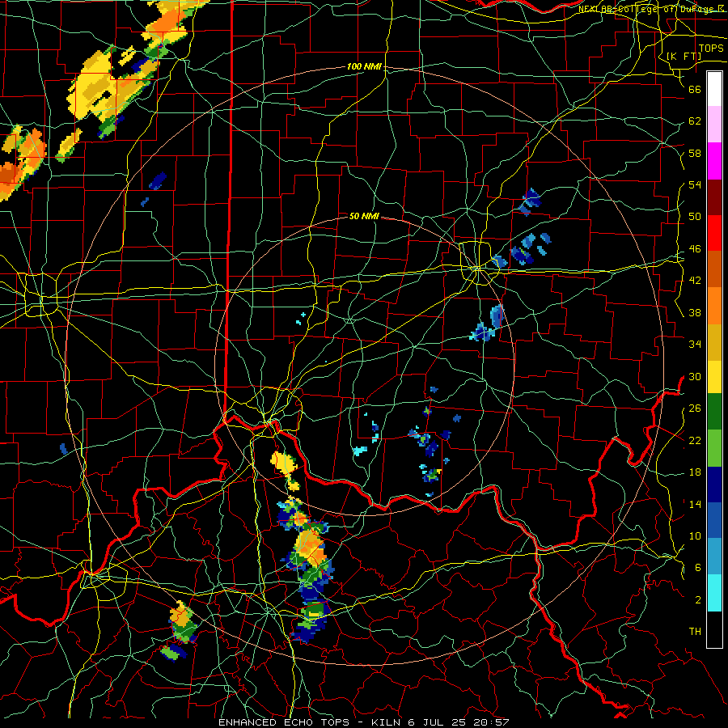Viewport: 728px width, 728px height.
Task: Click the "22" value on the scale
Action: click(x=695, y=440)
